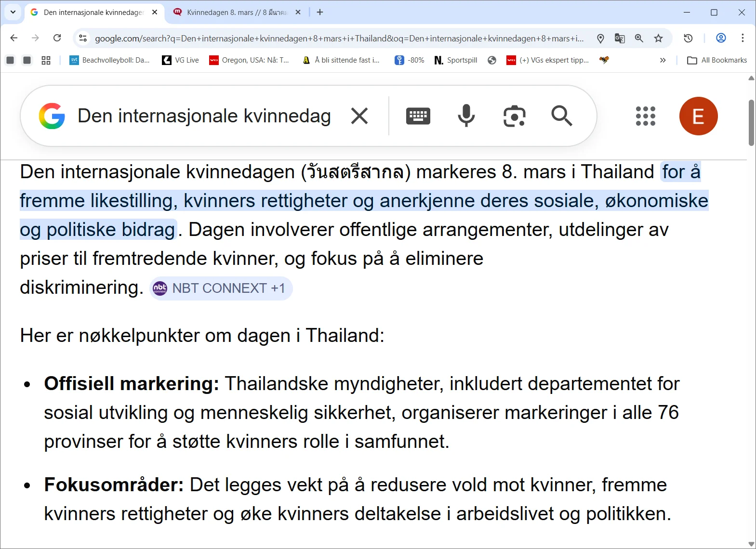Search by image with Google Lens
This screenshot has height=549, width=756.
[514, 116]
